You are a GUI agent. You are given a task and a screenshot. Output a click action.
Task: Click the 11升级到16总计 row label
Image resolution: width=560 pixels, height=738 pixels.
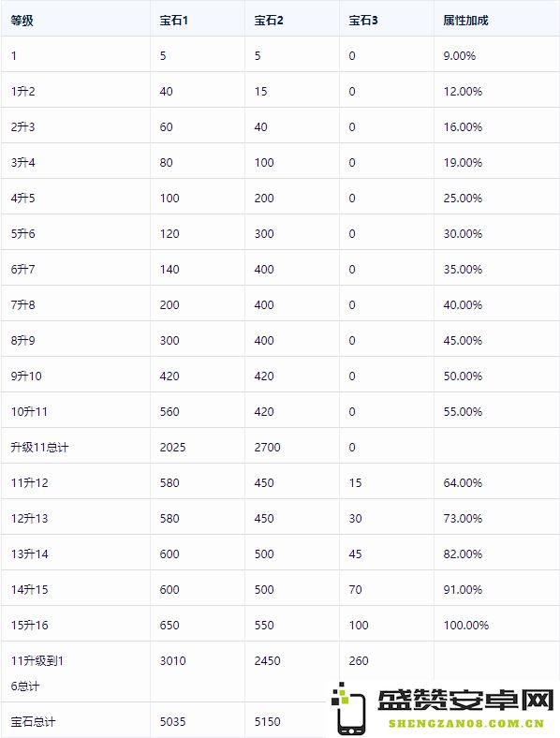(37, 673)
